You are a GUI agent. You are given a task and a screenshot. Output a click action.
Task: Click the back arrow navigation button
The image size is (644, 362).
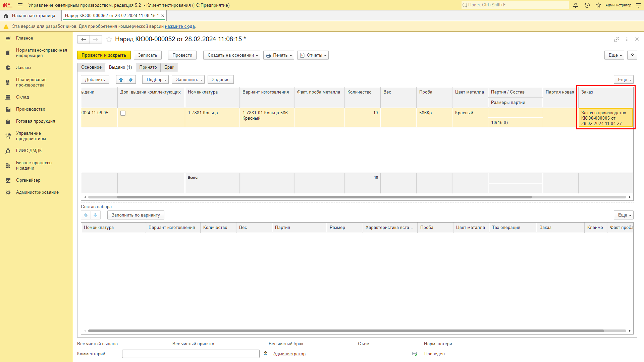click(x=84, y=39)
